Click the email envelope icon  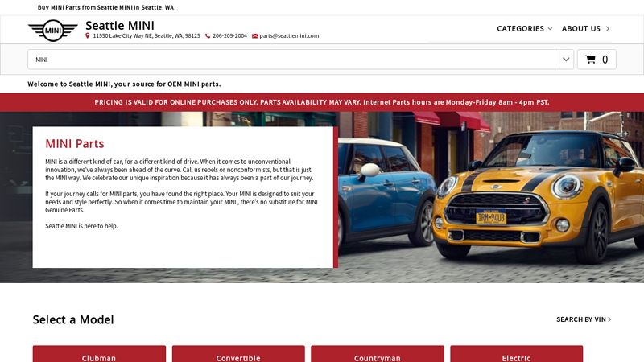(x=255, y=35)
